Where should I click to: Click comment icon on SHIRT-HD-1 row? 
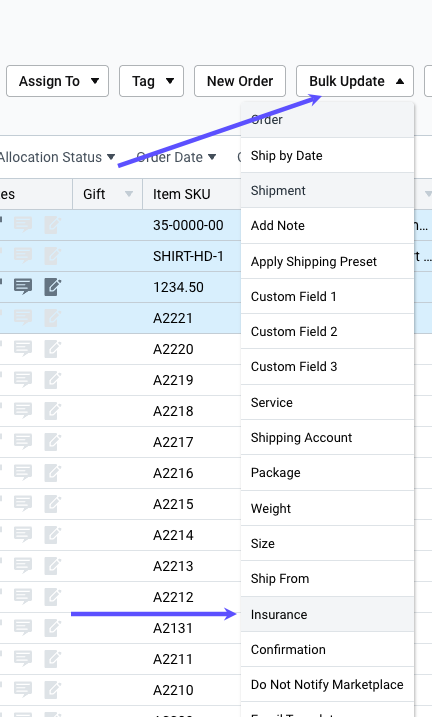(23, 256)
